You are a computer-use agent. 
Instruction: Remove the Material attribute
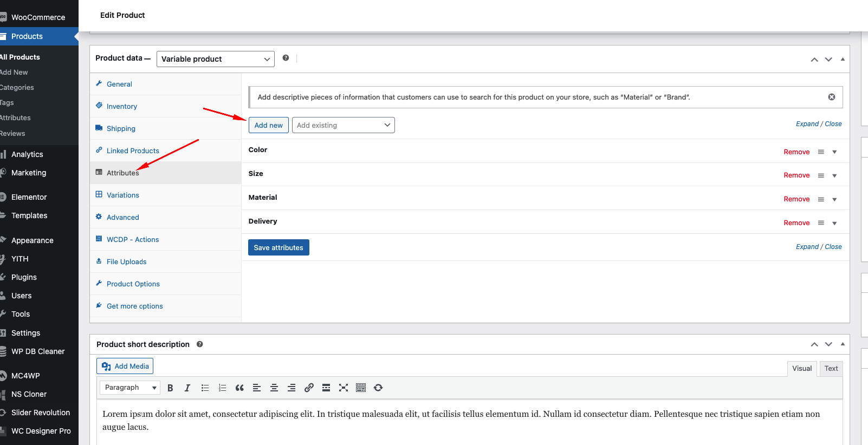coord(796,199)
